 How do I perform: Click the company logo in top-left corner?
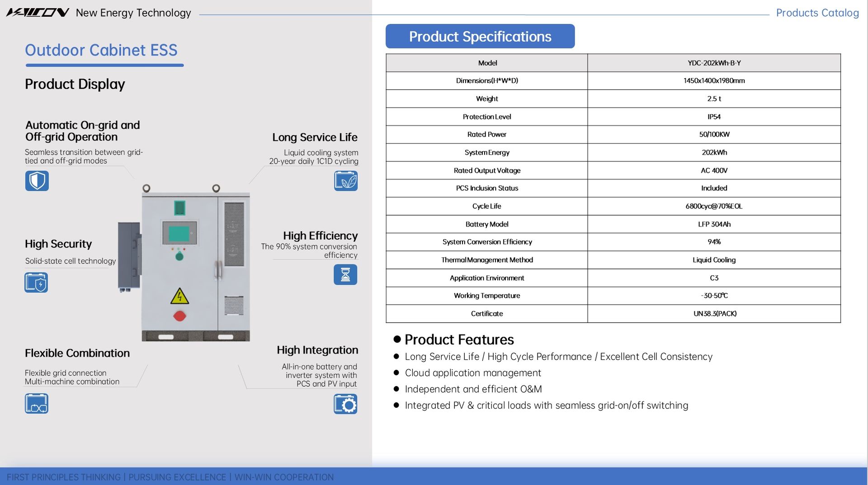38,13
